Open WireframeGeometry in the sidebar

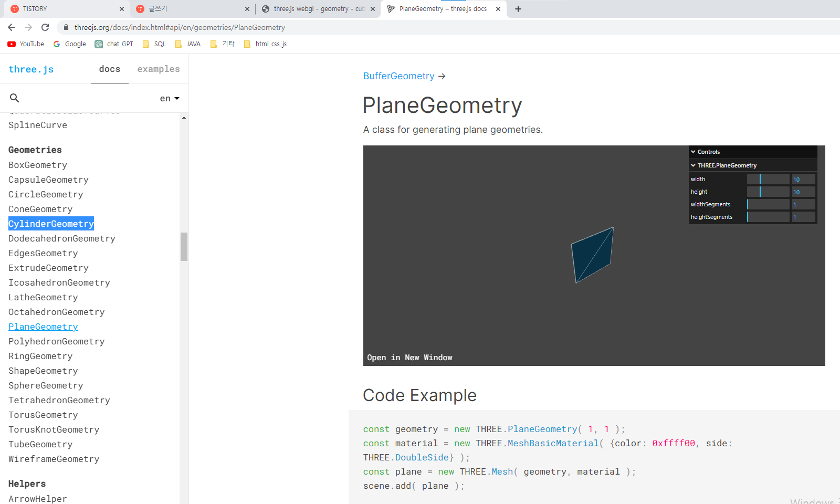[54, 459]
